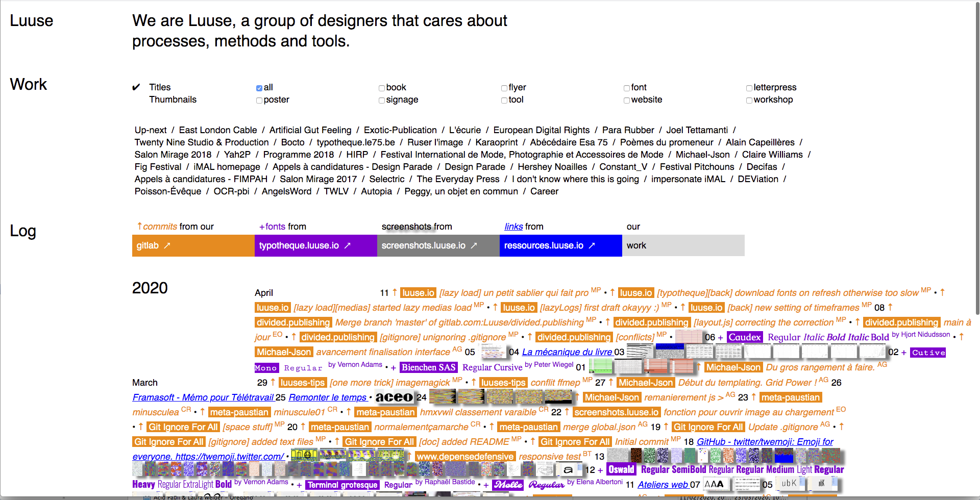The image size is (980, 500).
Task: Click the Oswald font badge
Action: coord(621,469)
